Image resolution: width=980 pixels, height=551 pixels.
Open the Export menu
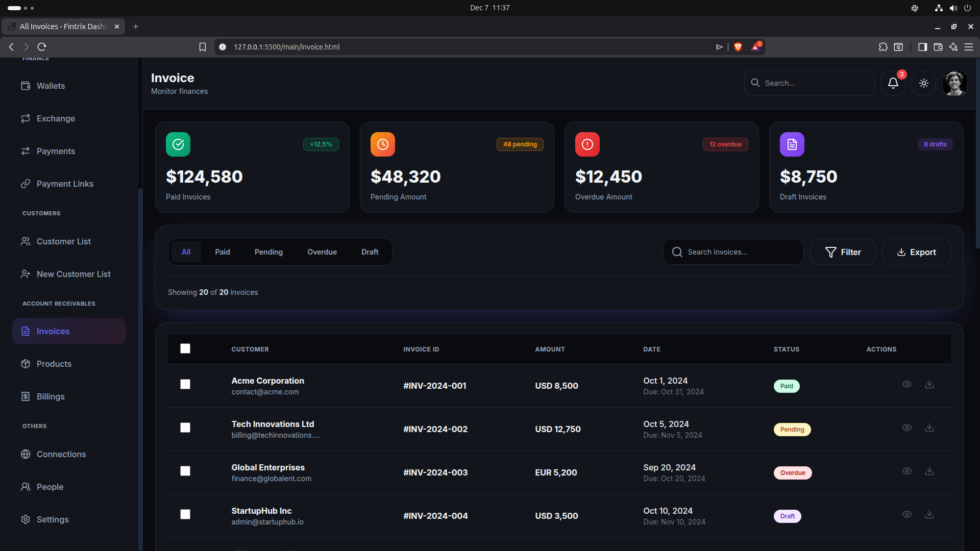[x=916, y=252]
